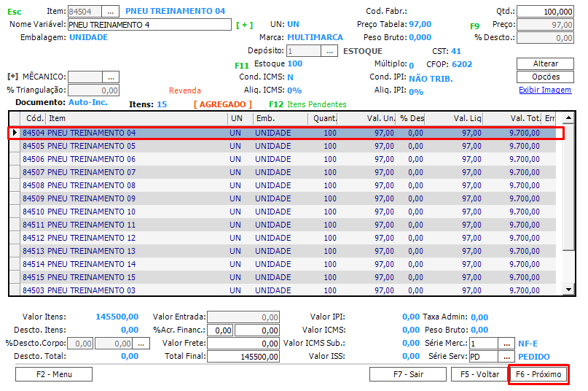The image size is (588, 391).
Task: Open Série Merc. lookup ellipsis button
Action: (x=506, y=344)
